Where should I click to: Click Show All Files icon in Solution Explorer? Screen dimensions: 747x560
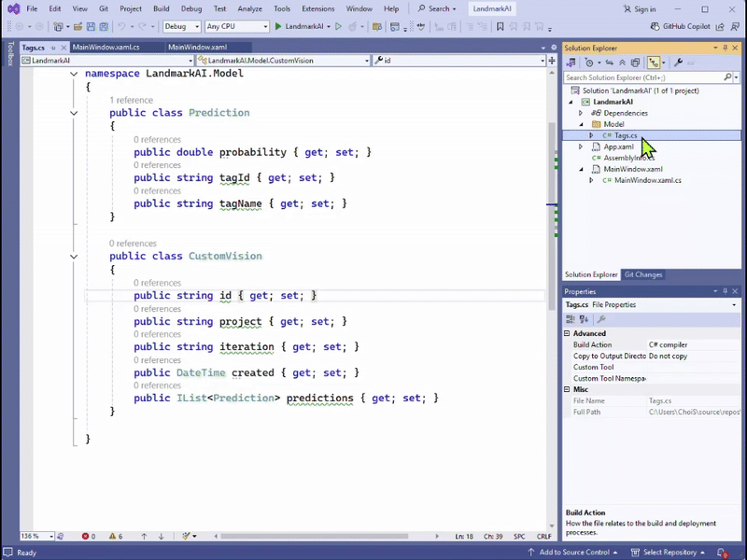[x=635, y=63]
